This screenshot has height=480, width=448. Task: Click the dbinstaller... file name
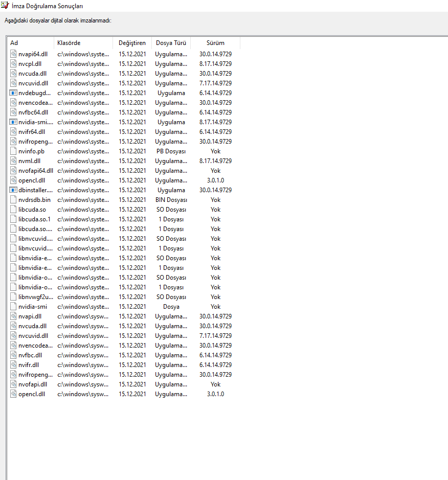(35, 190)
